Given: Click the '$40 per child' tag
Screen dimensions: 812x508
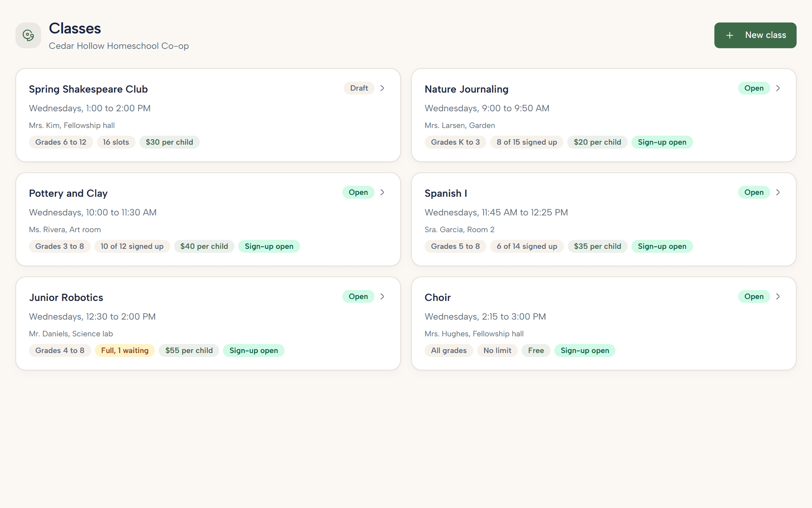Looking at the screenshot, I should click(204, 246).
